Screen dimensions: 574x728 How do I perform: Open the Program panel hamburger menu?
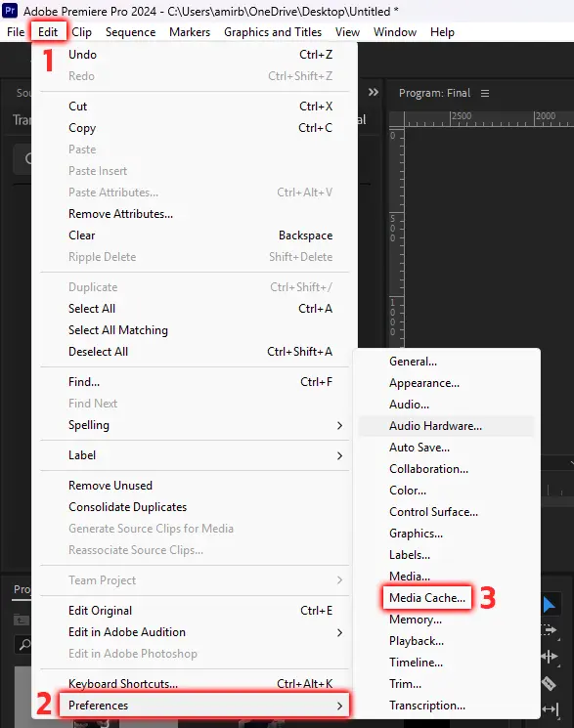tap(485, 94)
